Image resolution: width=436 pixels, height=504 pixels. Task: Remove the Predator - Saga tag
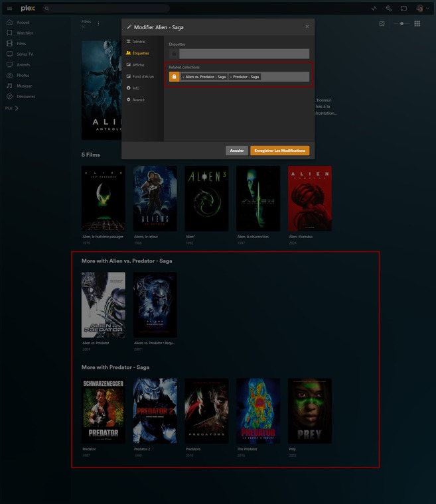(231, 77)
